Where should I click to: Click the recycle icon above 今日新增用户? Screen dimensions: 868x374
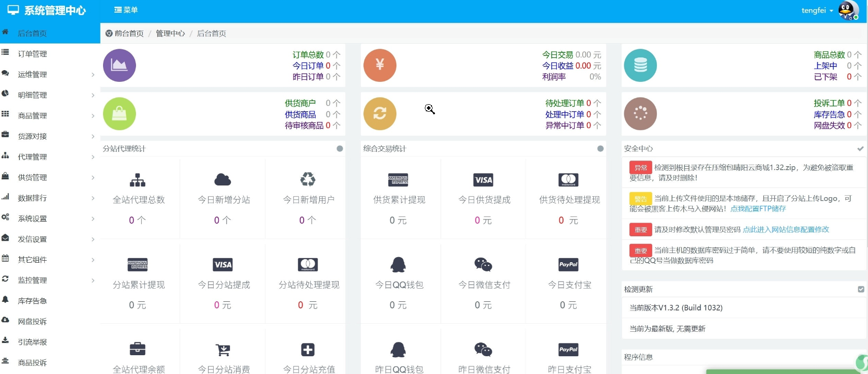[308, 179]
